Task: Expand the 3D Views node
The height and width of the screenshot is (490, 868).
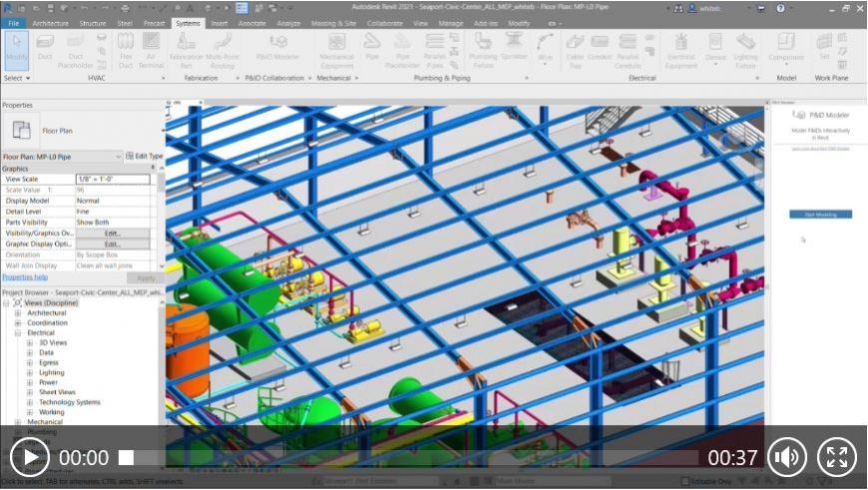Action: [30, 343]
